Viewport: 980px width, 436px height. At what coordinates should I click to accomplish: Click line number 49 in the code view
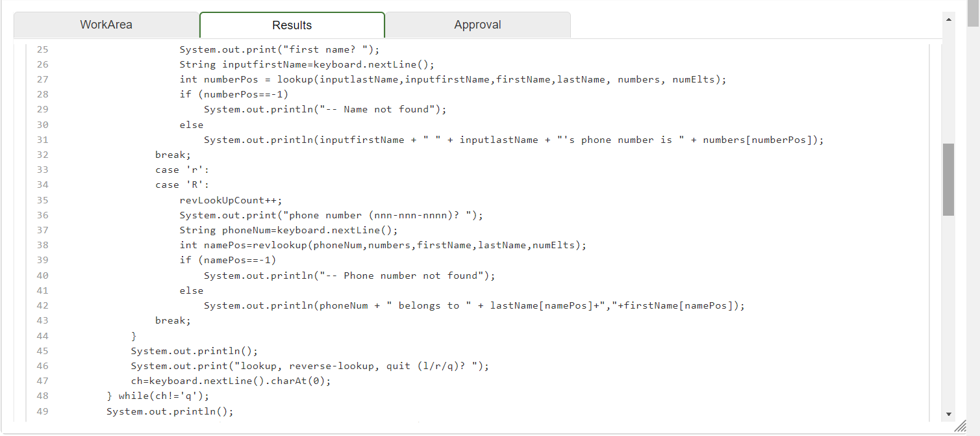[x=42, y=411]
